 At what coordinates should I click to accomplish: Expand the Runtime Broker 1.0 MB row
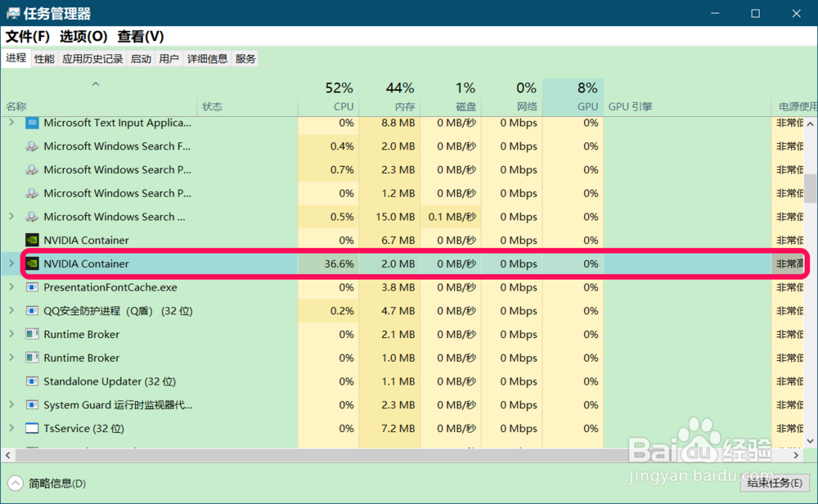[11, 357]
